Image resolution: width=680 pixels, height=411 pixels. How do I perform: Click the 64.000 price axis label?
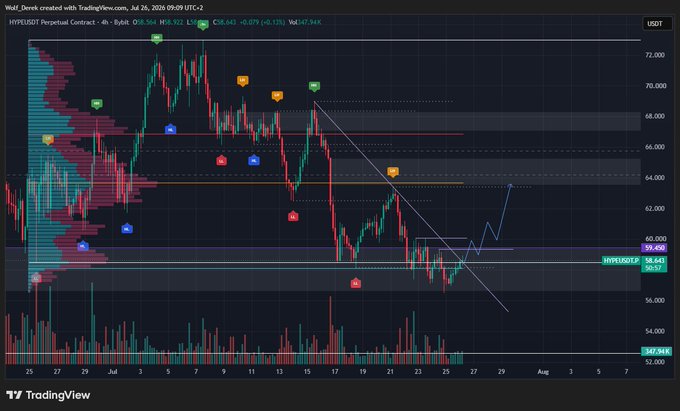[655, 178]
